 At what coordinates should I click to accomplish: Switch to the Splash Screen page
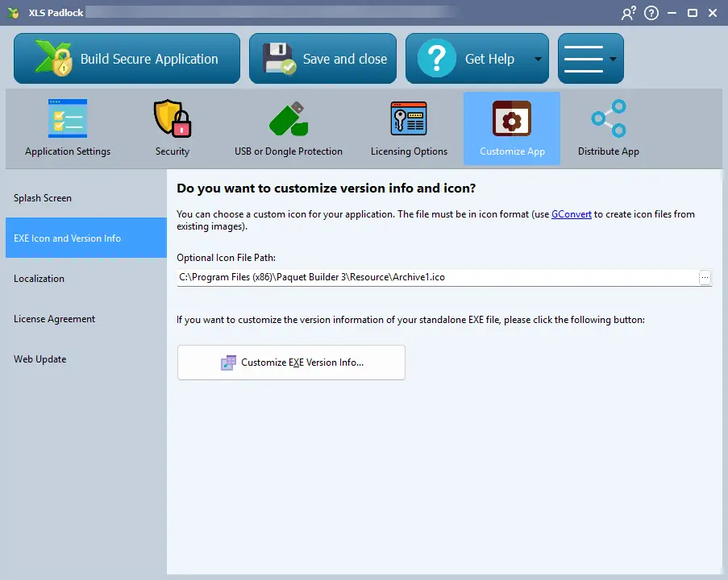tap(43, 198)
